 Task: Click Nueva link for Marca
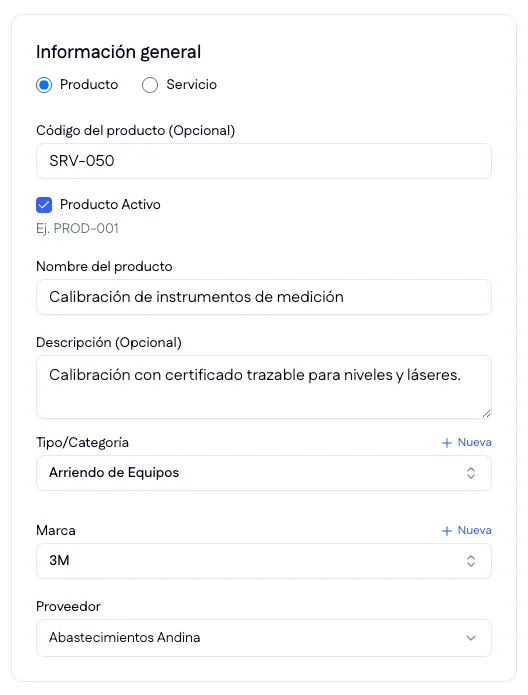coord(474,531)
